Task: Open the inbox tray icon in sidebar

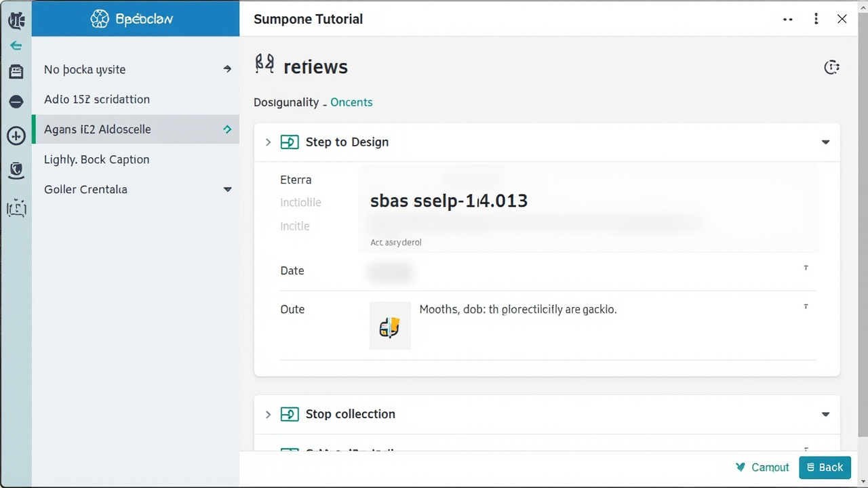Action: (16, 71)
